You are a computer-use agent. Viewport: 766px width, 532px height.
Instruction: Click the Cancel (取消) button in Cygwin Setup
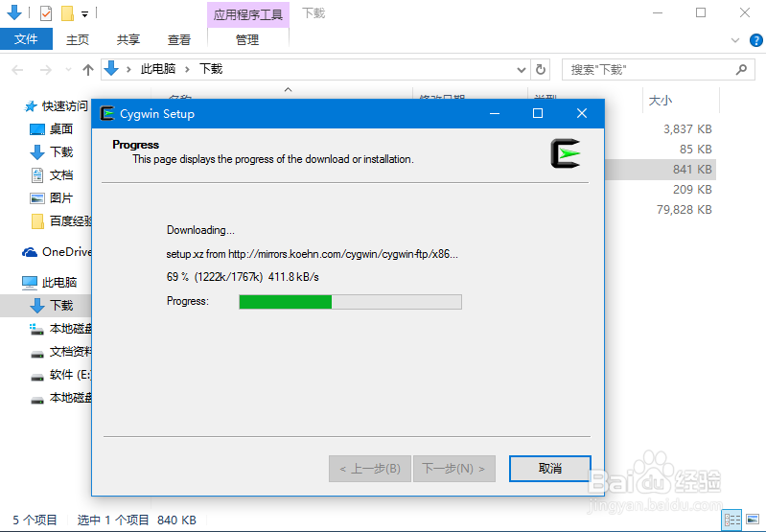click(549, 469)
